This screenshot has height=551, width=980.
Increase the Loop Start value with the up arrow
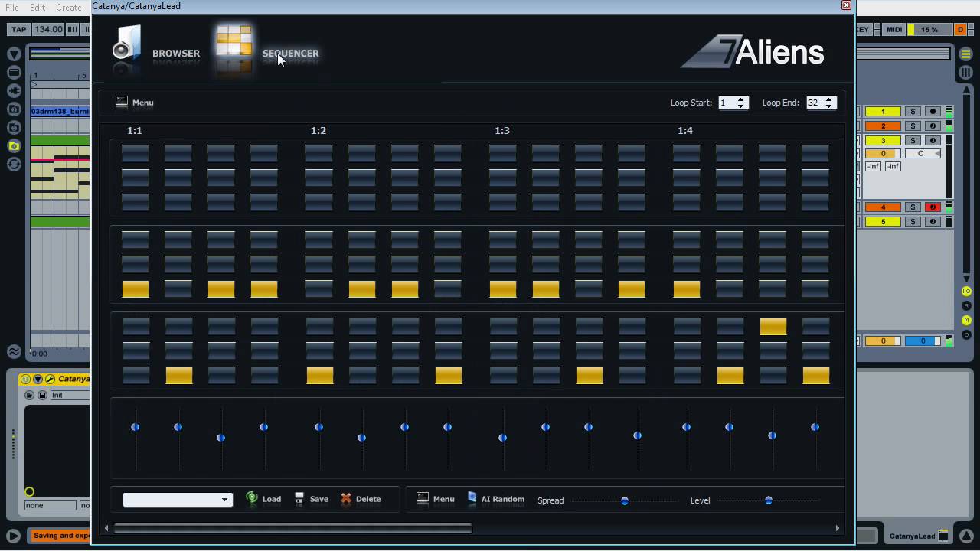(x=741, y=99)
